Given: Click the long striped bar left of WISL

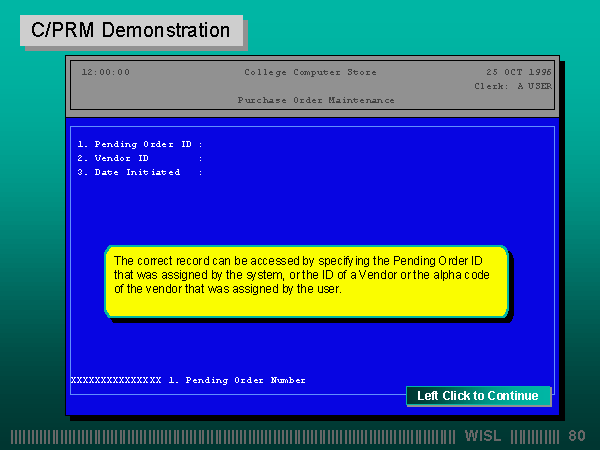Looking at the screenshot, I should (x=235, y=437).
